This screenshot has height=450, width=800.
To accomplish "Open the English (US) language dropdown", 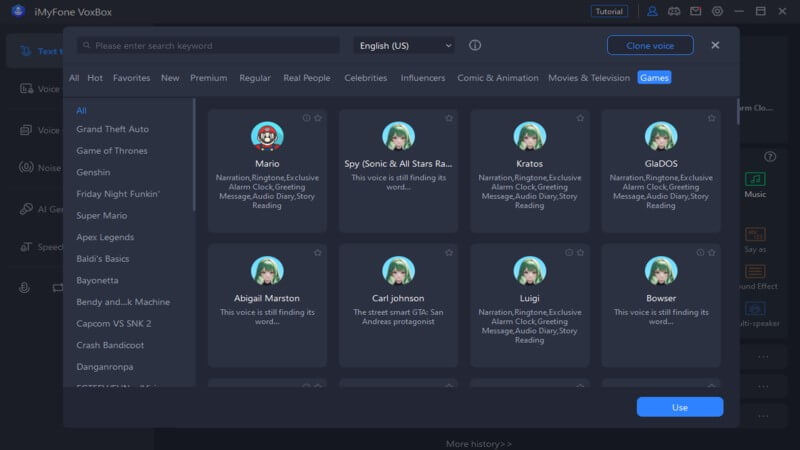I will click(404, 45).
